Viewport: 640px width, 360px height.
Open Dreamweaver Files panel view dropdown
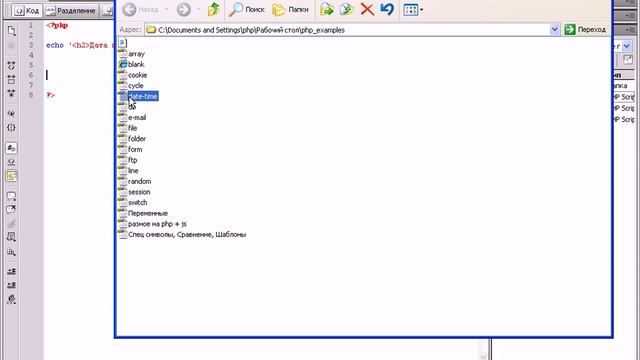[627, 46]
